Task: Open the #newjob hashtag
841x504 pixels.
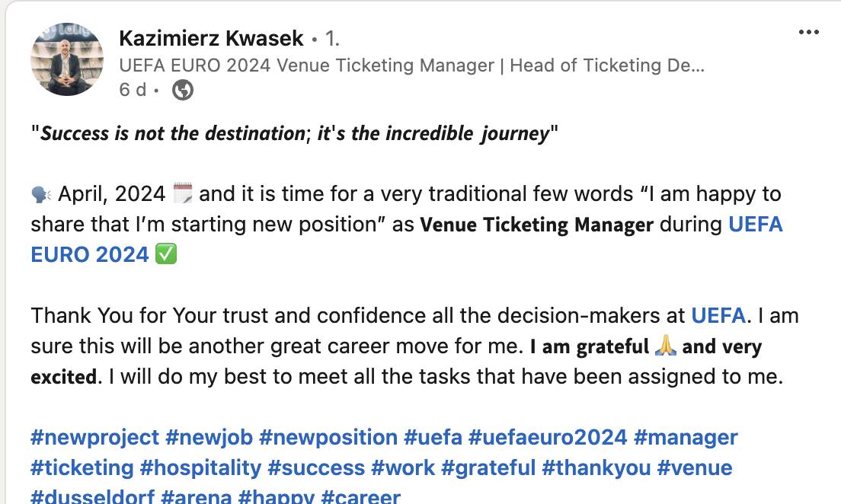Action: 208,438
